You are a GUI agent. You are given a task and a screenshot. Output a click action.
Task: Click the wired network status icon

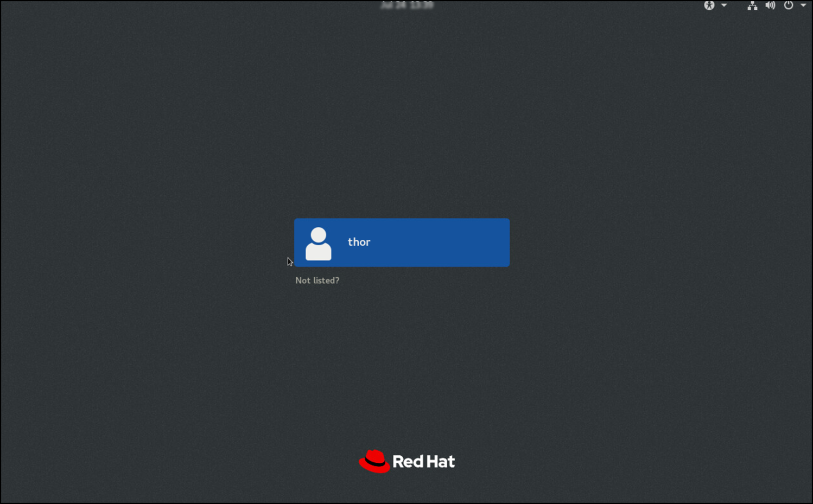pyautogui.click(x=752, y=5)
